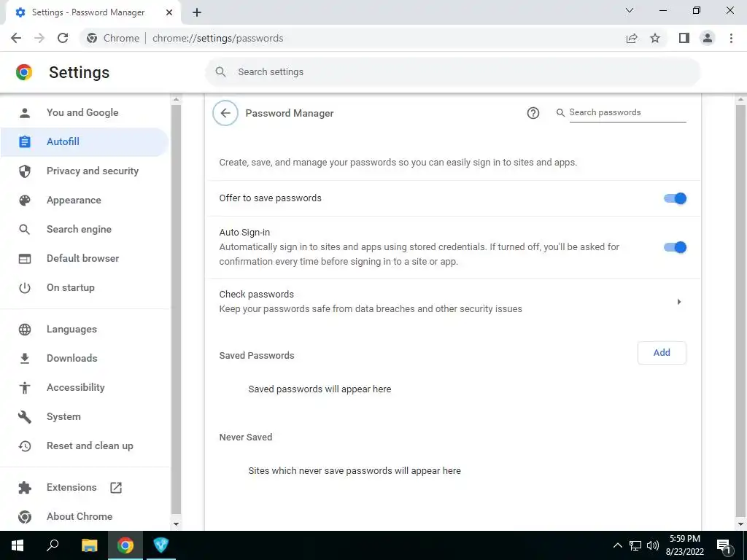Open Chrome three-dot menu

tap(731, 38)
